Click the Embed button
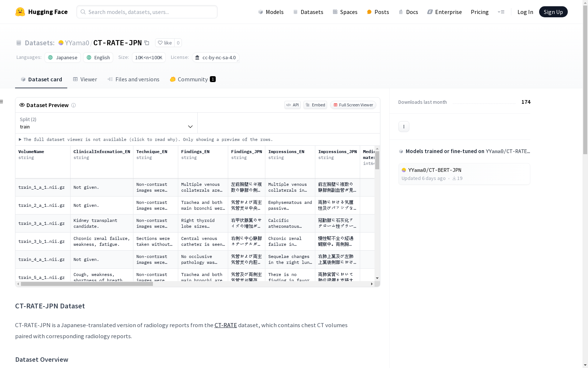Screen dimensions: 588x368 [315, 105]
